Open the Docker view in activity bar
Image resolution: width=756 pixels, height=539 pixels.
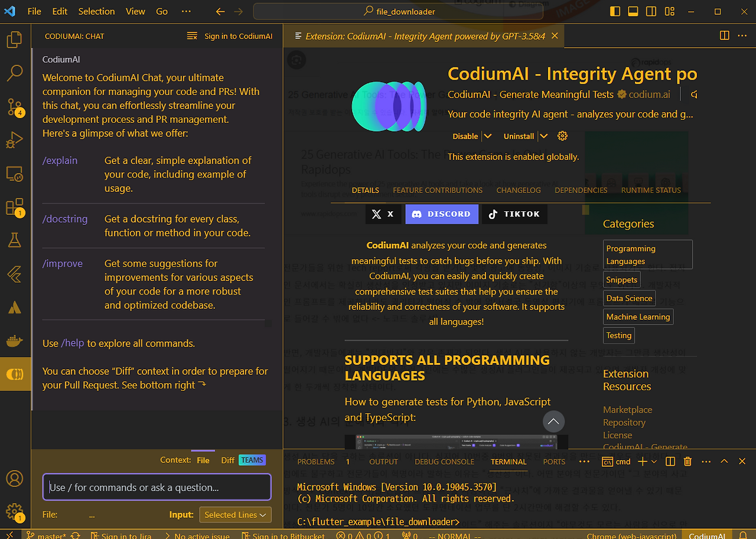point(15,341)
